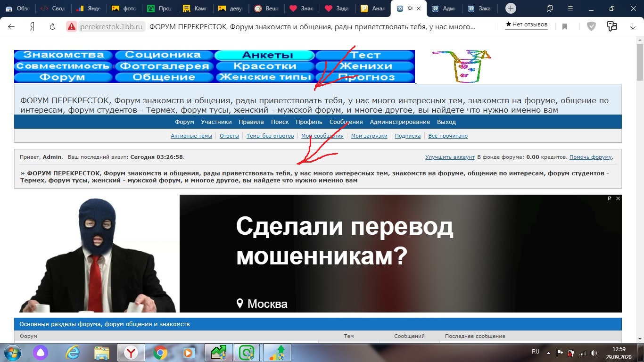Click the Активные темы link

[191, 136]
